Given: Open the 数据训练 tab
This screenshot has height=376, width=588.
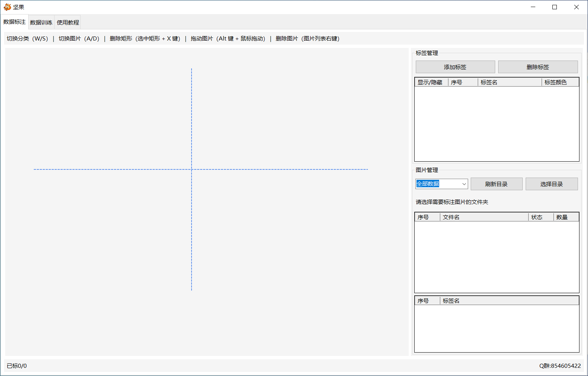Looking at the screenshot, I should coord(41,22).
